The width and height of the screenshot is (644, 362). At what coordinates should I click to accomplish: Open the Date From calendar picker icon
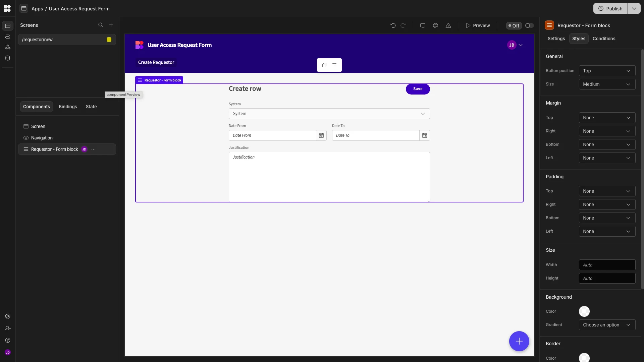(321, 135)
